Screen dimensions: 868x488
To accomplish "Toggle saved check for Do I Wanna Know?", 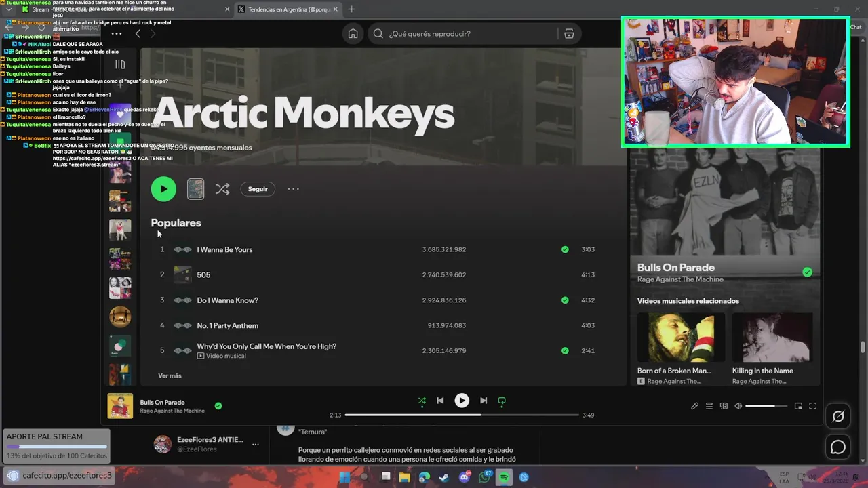I will [565, 300].
